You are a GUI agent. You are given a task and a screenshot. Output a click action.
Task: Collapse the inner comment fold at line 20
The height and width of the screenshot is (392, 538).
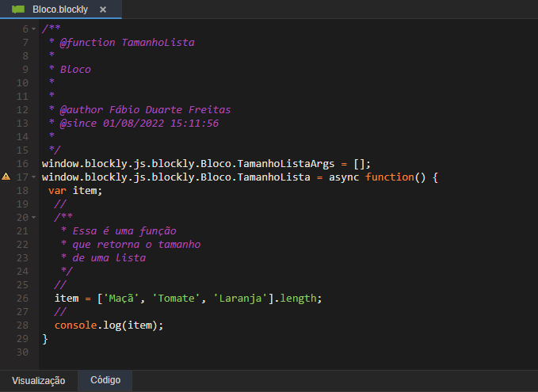click(x=33, y=218)
